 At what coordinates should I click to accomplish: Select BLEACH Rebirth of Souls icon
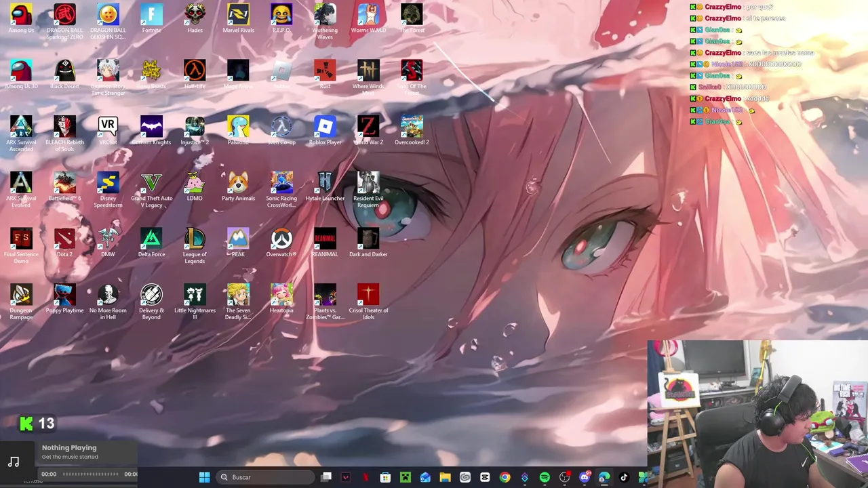click(x=64, y=134)
